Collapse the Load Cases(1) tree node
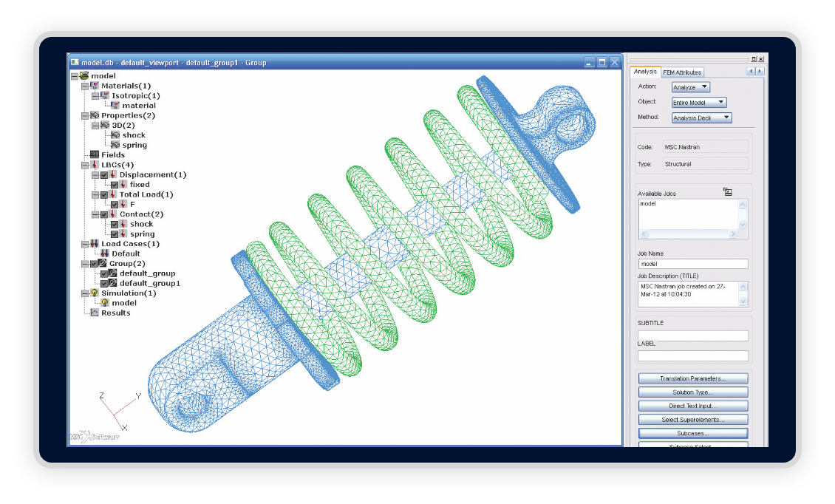The width and height of the screenshot is (835, 504). [85, 244]
